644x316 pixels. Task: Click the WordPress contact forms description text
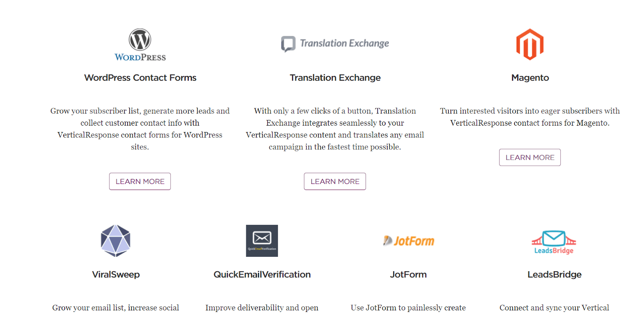pyautogui.click(x=140, y=129)
